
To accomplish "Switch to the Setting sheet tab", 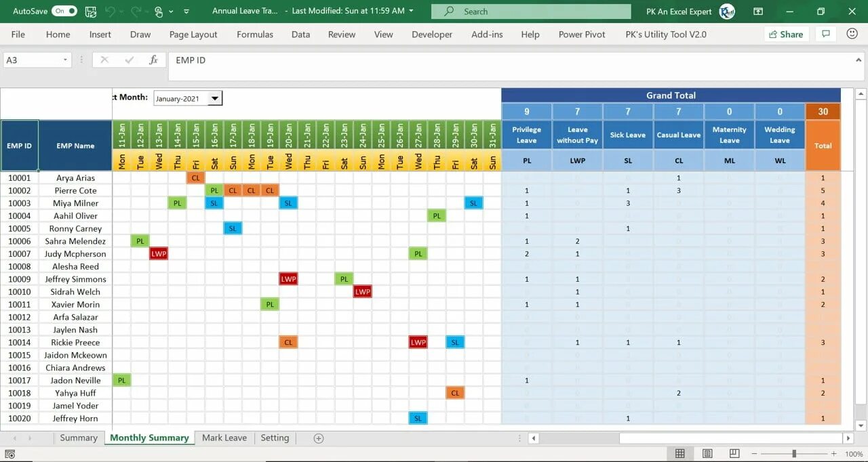I will click(275, 438).
